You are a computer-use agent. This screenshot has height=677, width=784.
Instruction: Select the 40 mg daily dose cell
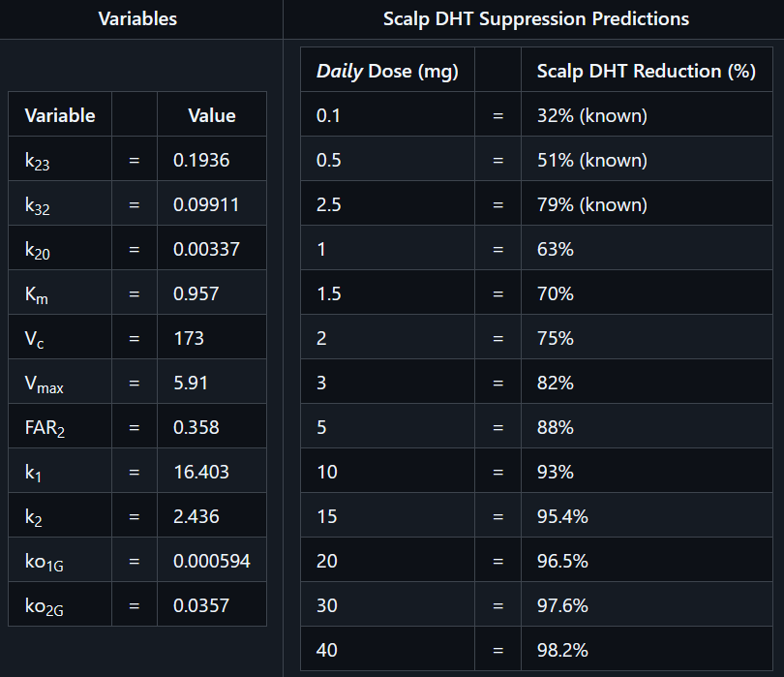tap(327, 651)
